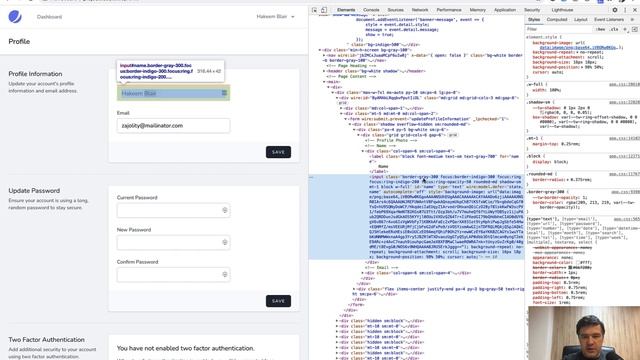This screenshot has width=640, height=360.
Task: Collapse the form wire:submit.prevent node
Action: click(346, 119)
